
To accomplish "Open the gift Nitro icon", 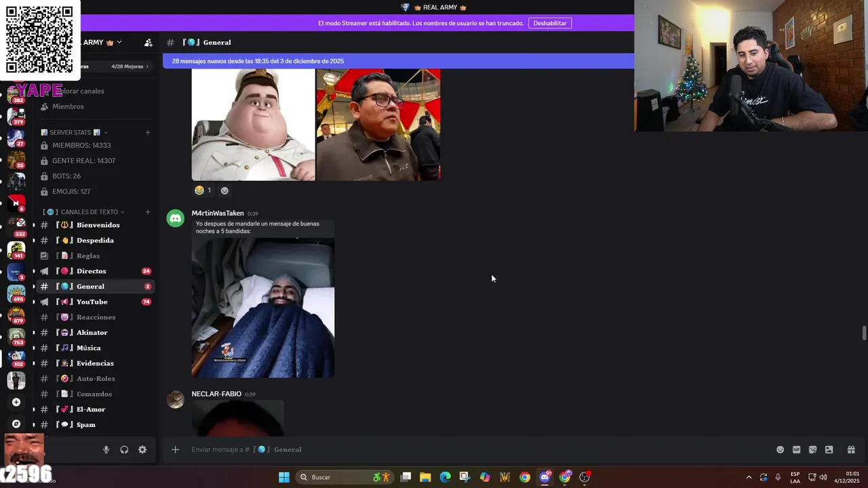I will click(x=851, y=449).
